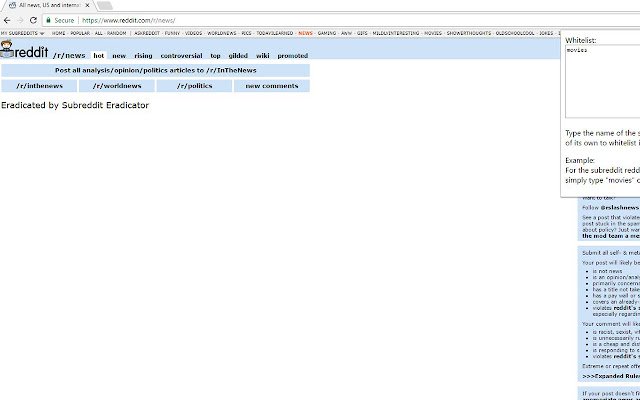Viewport: 640px width, 400px height.
Task: Open the promoted tab
Action: click(x=293, y=56)
